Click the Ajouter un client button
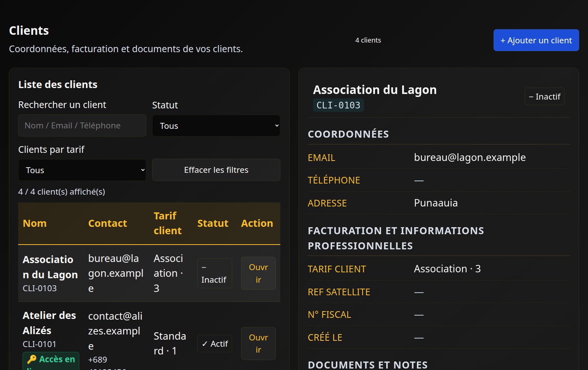Image resolution: width=588 pixels, height=370 pixels. point(536,40)
